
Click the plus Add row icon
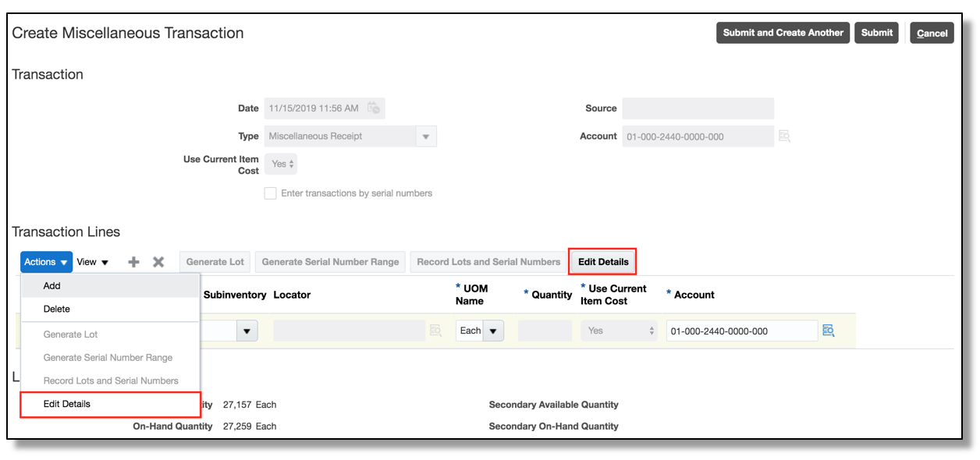pyautogui.click(x=133, y=262)
